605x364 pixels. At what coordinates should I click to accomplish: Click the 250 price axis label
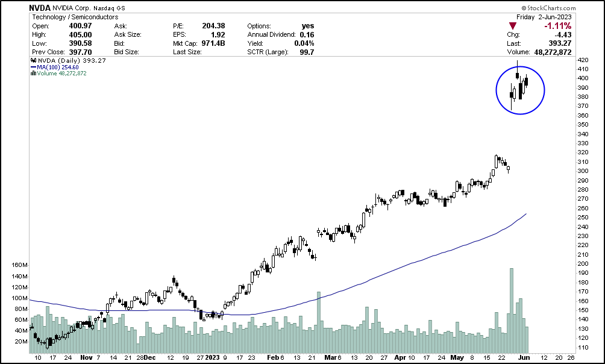583,218
